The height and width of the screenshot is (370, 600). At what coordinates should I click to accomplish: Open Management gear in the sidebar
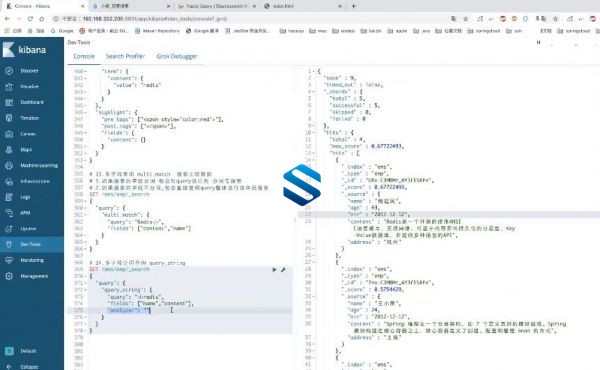click(9, 276)
